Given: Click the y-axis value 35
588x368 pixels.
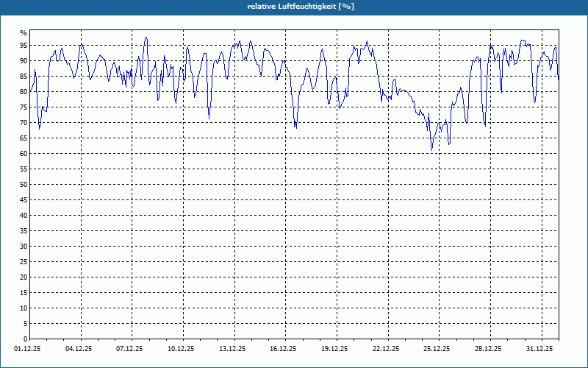Looking at the screenshot, I should tap(24, 231).
